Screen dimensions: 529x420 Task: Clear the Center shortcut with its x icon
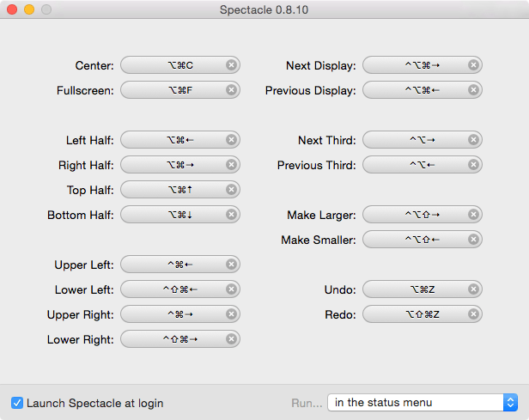[231, 64]
